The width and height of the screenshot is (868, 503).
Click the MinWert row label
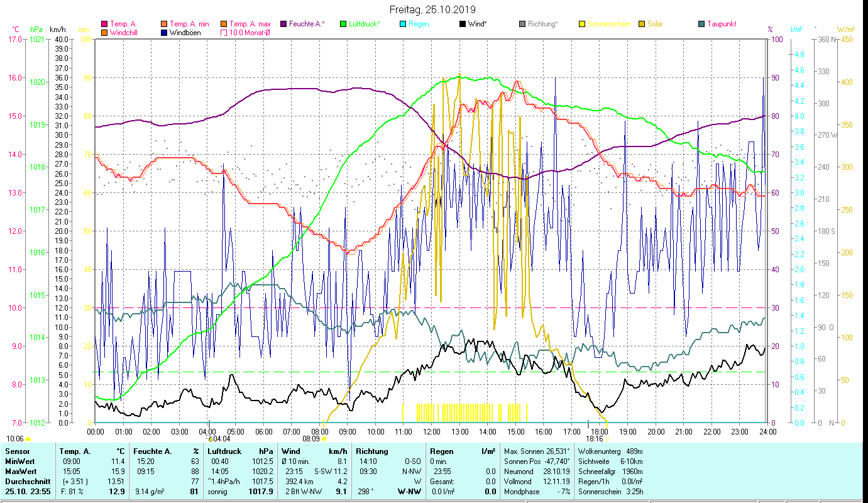[x=21, y=461]
